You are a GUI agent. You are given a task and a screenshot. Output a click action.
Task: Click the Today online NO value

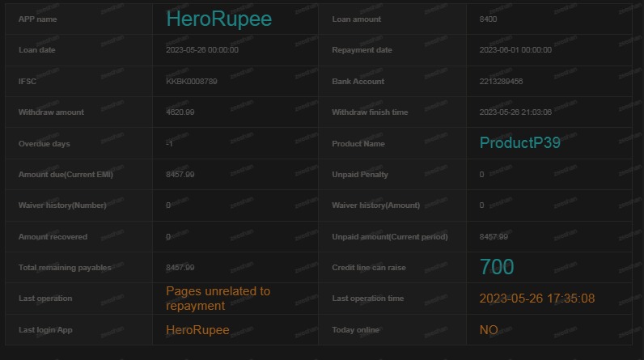coord(489,330)
